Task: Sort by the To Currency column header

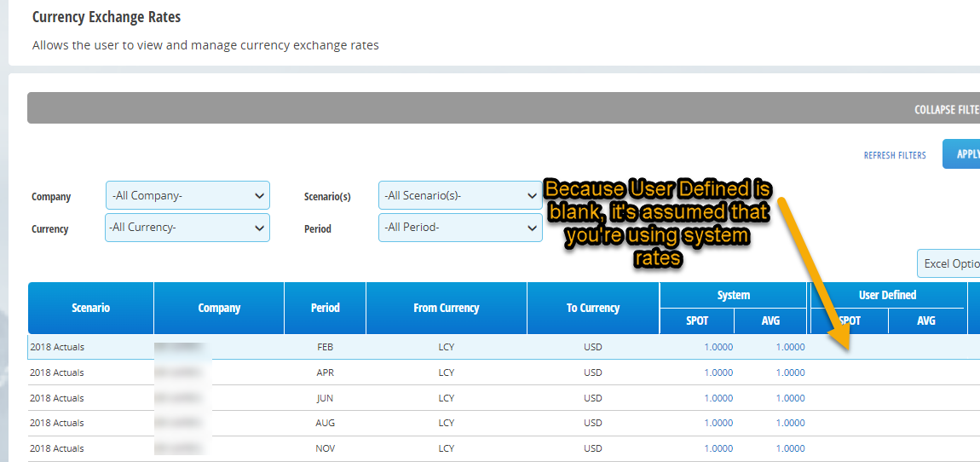Action: click(x=593, y=308)
